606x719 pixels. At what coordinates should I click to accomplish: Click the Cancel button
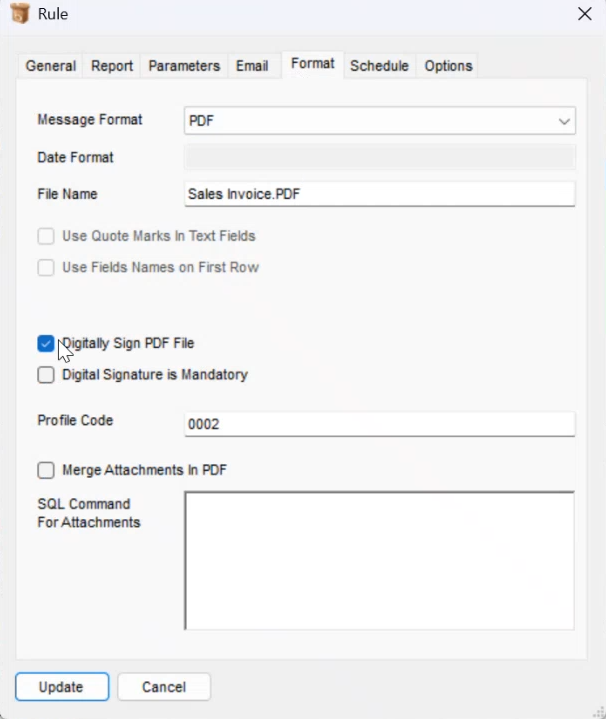click(x=164, y=687)
